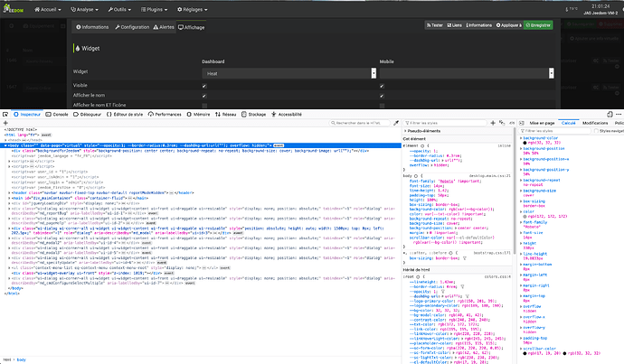
Task: Click the Rechercher dans le HTML field
Action: pyautogui.click(x=359, y=123)
